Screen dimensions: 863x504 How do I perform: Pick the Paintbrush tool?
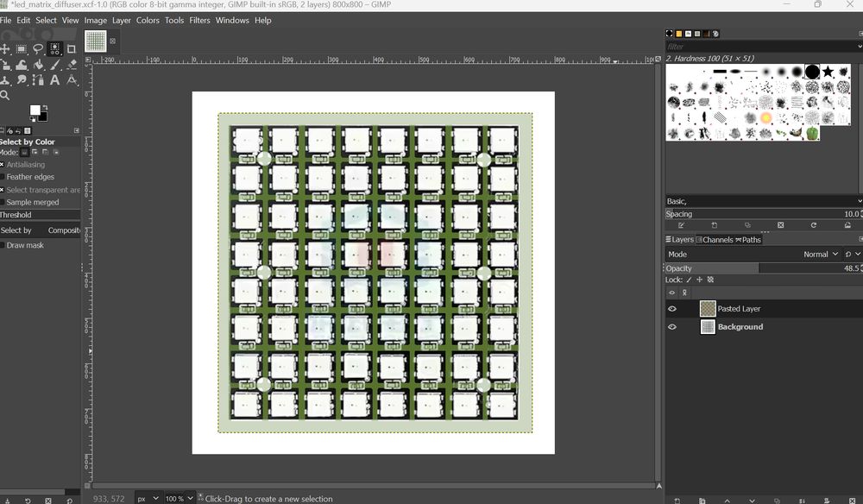(x=55, y=65)
